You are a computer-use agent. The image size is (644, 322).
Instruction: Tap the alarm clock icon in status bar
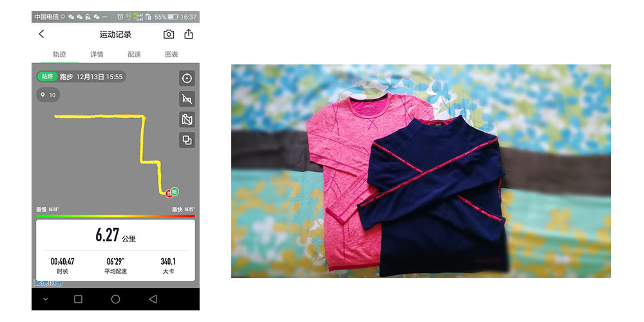(120, 17)
